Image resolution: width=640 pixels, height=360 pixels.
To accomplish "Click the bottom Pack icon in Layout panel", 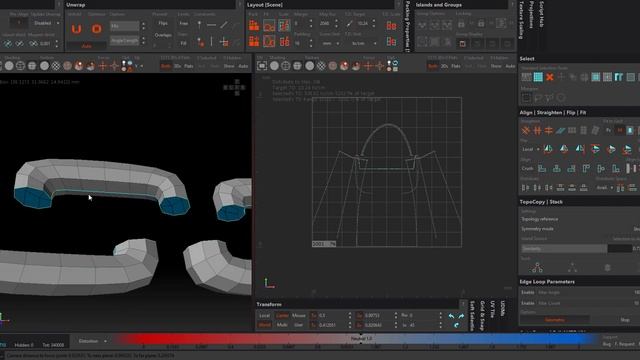I will [x=254, y=41].
